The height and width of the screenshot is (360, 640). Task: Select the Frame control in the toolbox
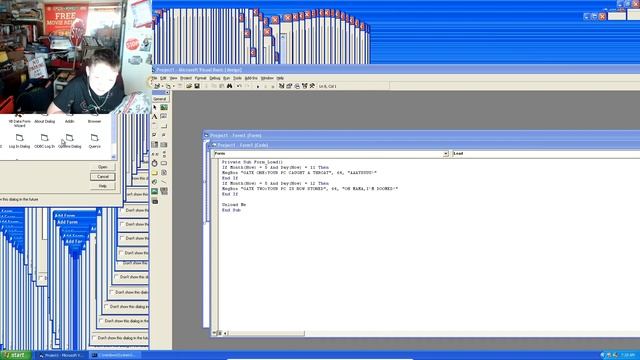click(155, 126)
